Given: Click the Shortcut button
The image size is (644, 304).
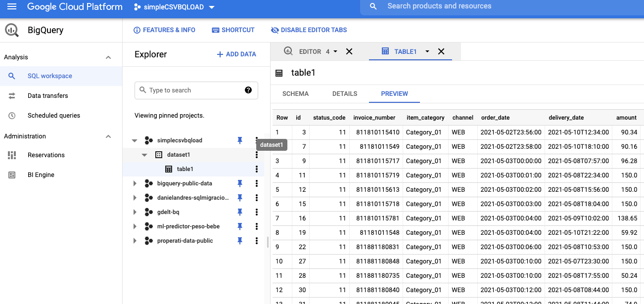Looking at the screenshot, I should (233, 30).
